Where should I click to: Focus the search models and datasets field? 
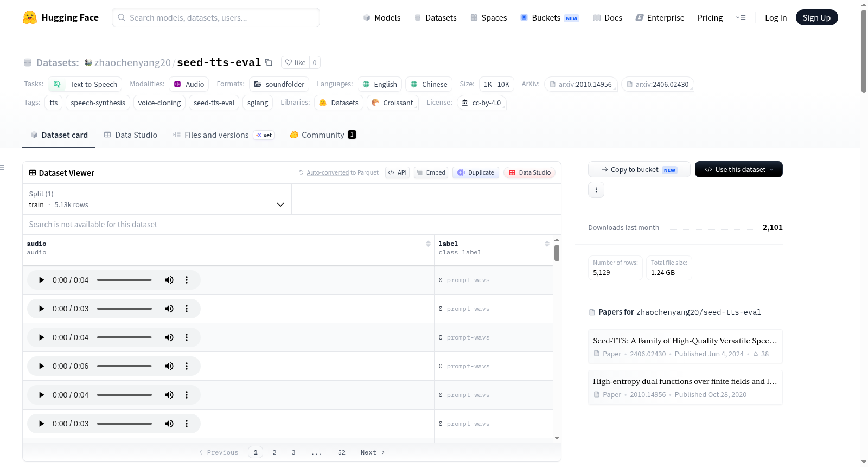click(216, 17)
